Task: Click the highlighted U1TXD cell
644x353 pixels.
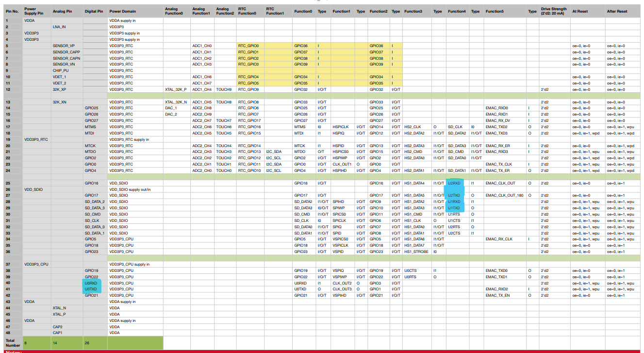Action: [455, 208]
